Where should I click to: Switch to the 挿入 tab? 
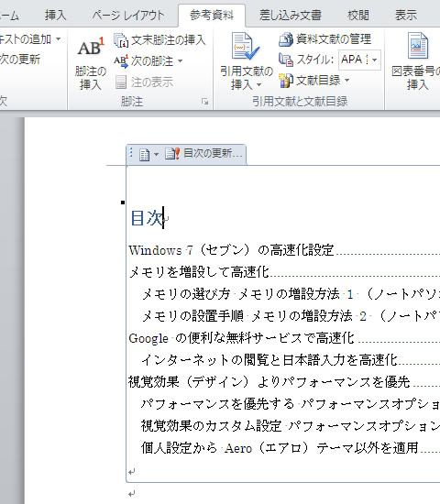pos(55,15)
